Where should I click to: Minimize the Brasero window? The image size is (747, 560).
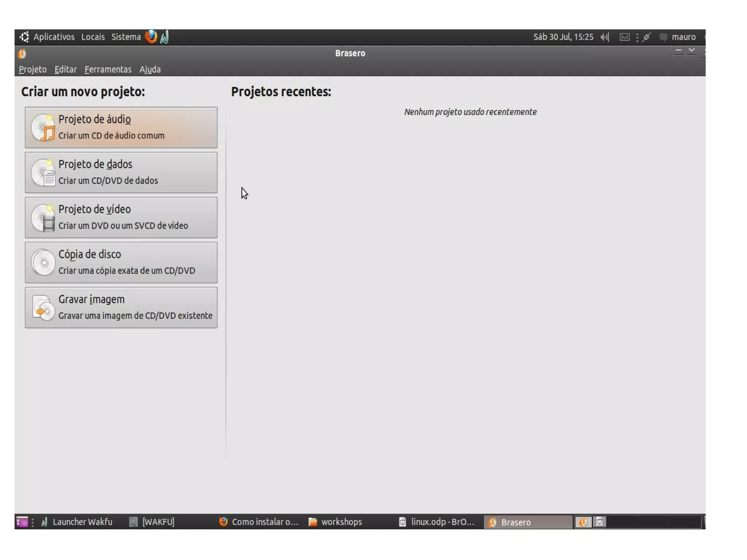(678, 50)
